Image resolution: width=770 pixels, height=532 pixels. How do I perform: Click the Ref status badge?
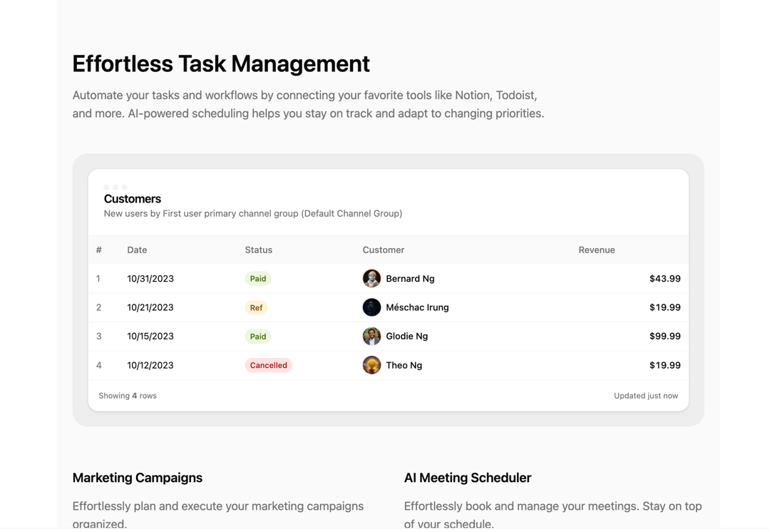(256, 307)
